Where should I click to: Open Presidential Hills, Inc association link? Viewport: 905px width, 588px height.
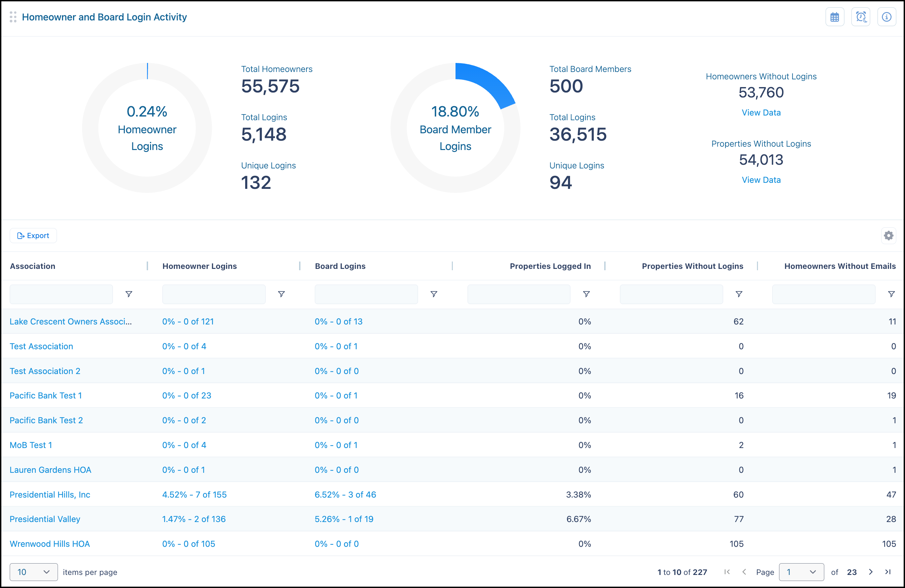coord(50,495)
